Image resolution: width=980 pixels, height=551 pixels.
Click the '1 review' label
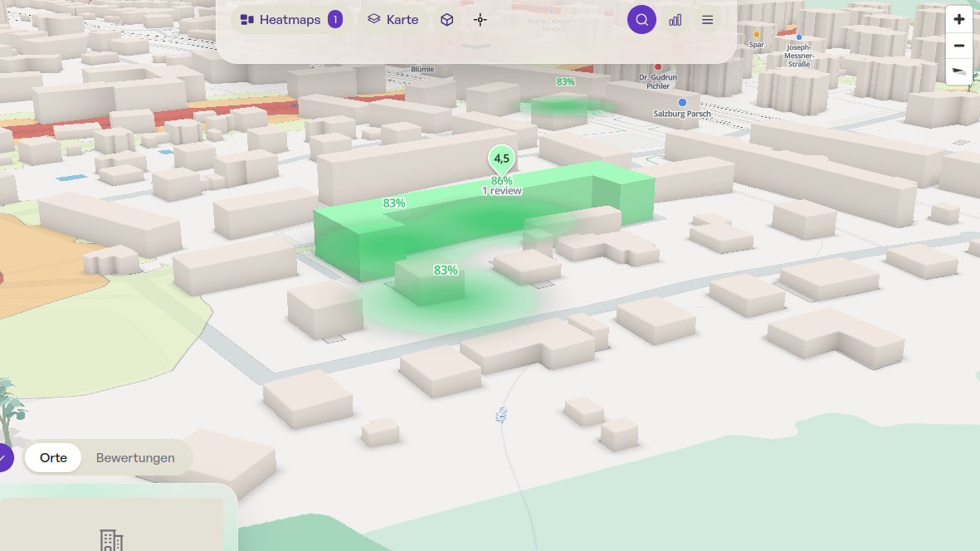click(502, 191)
